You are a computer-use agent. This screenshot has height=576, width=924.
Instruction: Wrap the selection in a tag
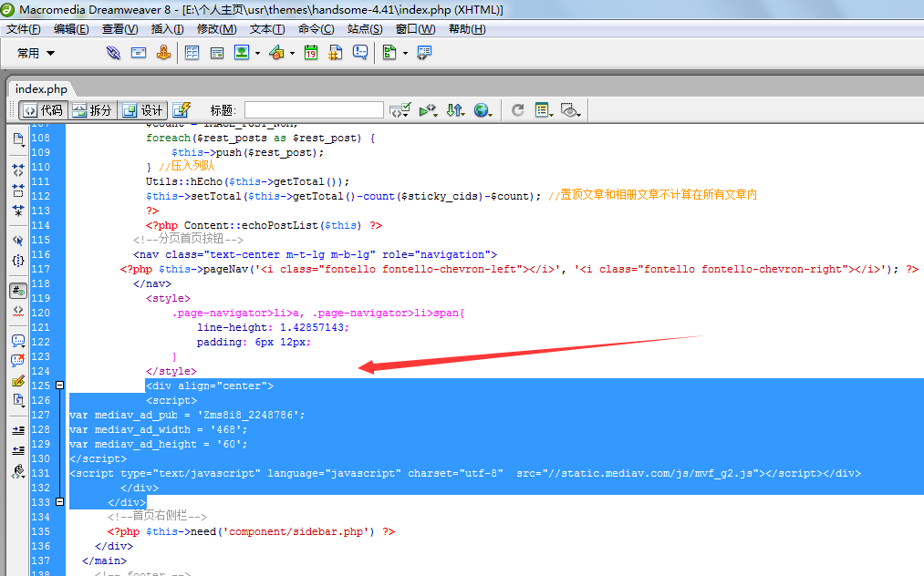18,380
